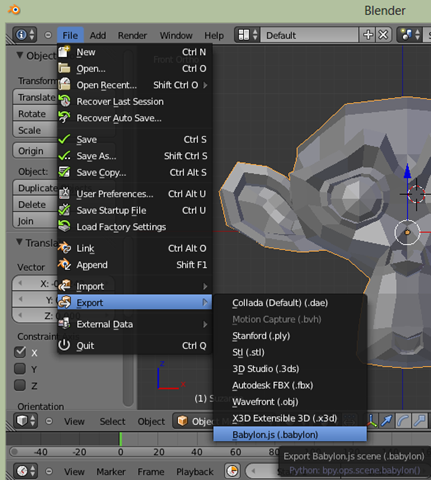Check the Z constraint axis
Screen dimensions: 431x480
[x=20, y=385]
